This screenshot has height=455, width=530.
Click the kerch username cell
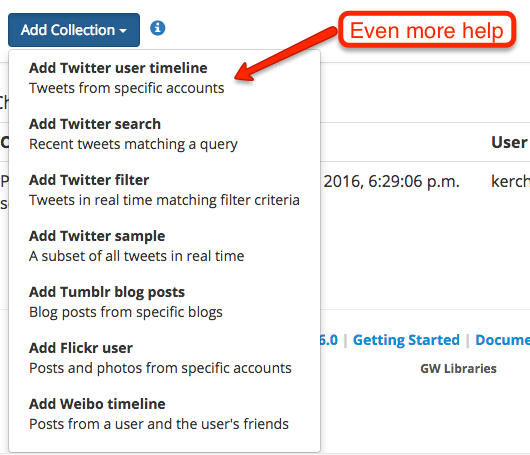(x=510, y=182)
